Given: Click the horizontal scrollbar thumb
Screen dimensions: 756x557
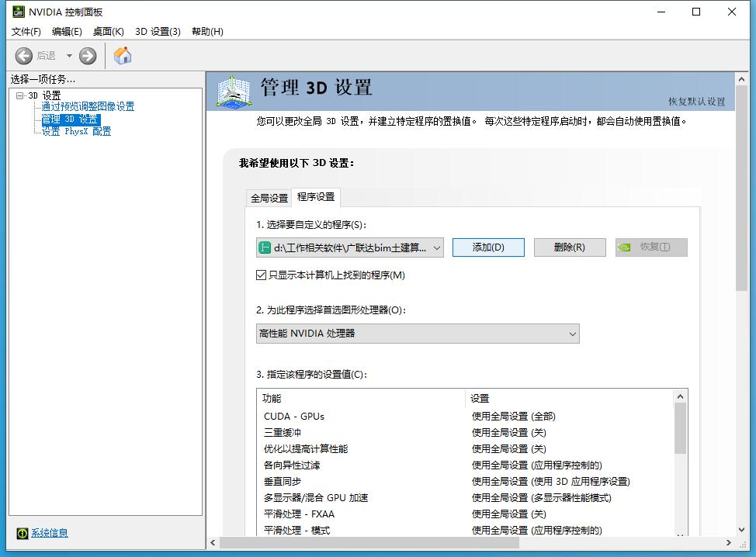Looking at the screenshot, I should click(369, 543).
